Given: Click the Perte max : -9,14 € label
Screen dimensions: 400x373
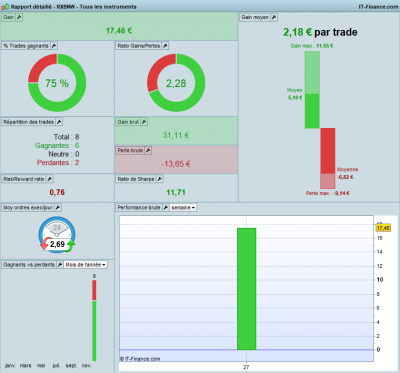Looking at the screenshot, I should point(328,193).
